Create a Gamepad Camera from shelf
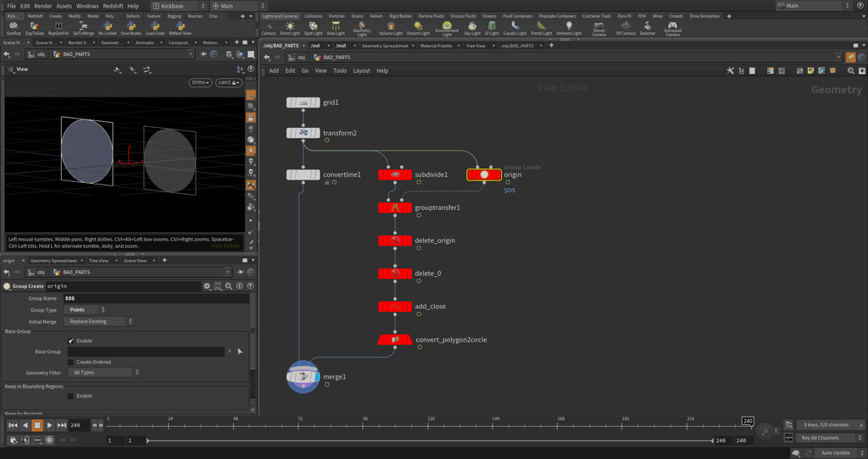 (x=672, y=29)
